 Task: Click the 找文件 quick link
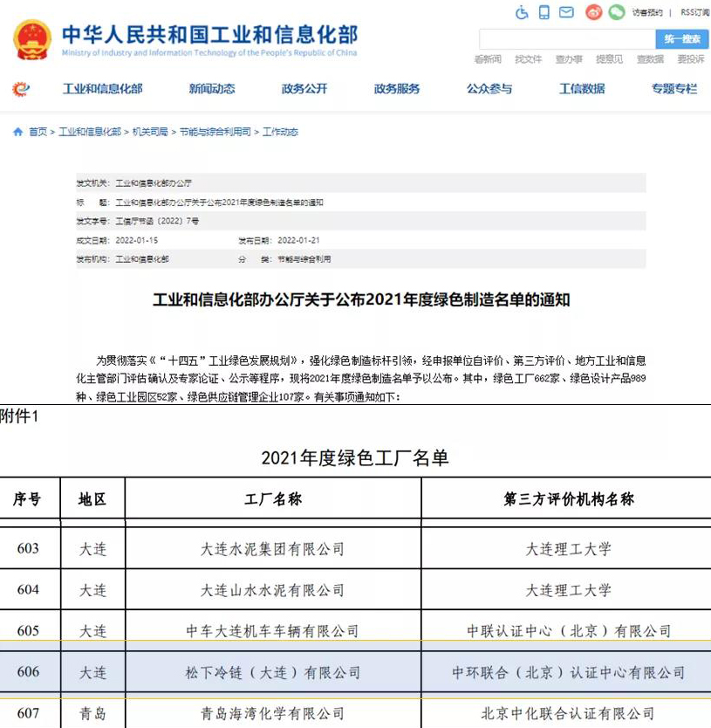pyautogui.click(x=529, y=59)
